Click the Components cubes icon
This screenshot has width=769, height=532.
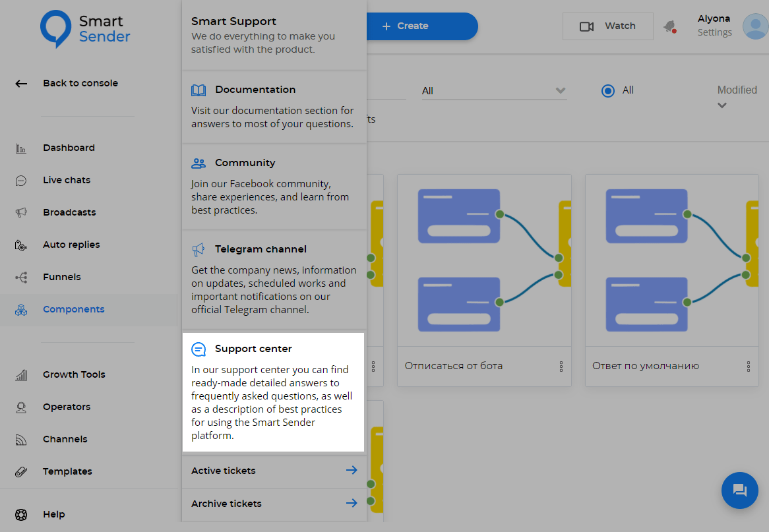[21, 310]
